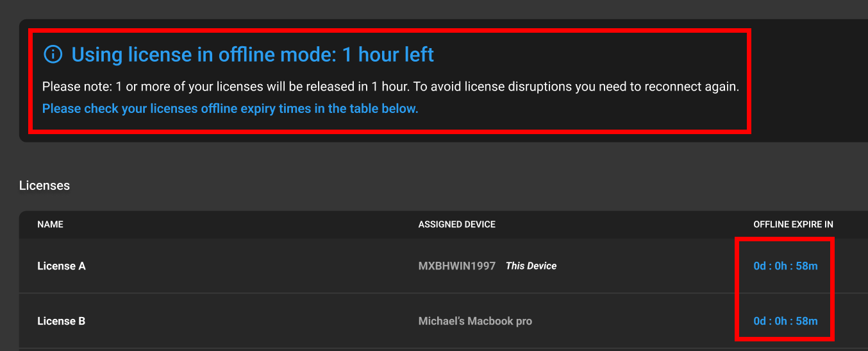868x351 pixels.
Task: Click the info icon in offline banner
Action: (x=53, y=55)
